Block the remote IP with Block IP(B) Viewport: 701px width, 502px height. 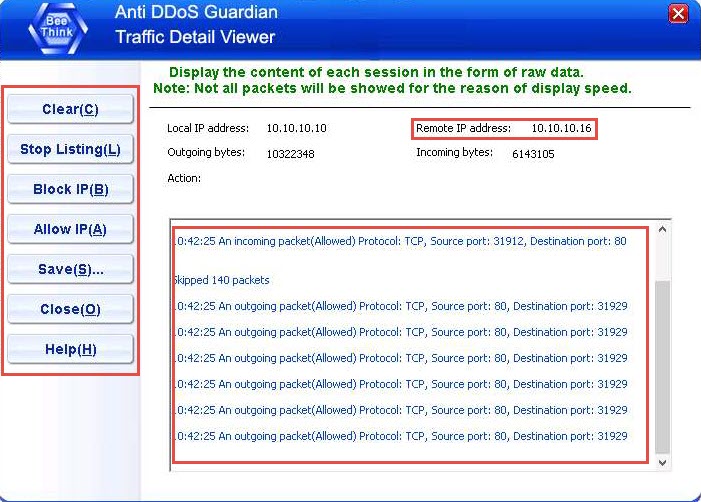click(x=71, y=189)
